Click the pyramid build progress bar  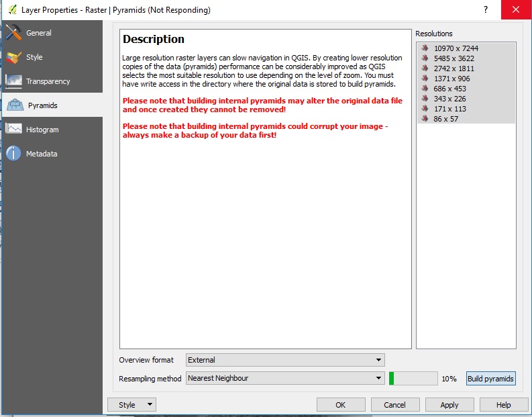tap(413, 378)
